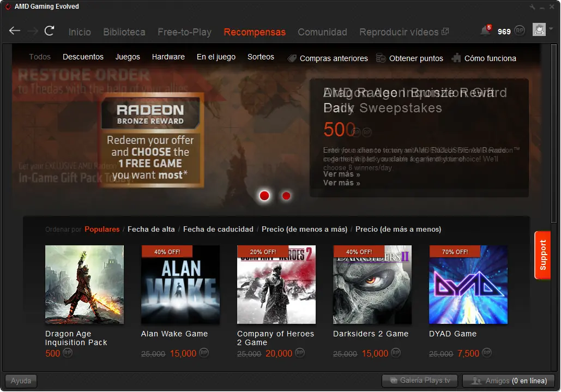The height and width of the screenshot is (392, 561).
Task: Open Alan Wake game cover thumbnail
Action: (180, 285)
